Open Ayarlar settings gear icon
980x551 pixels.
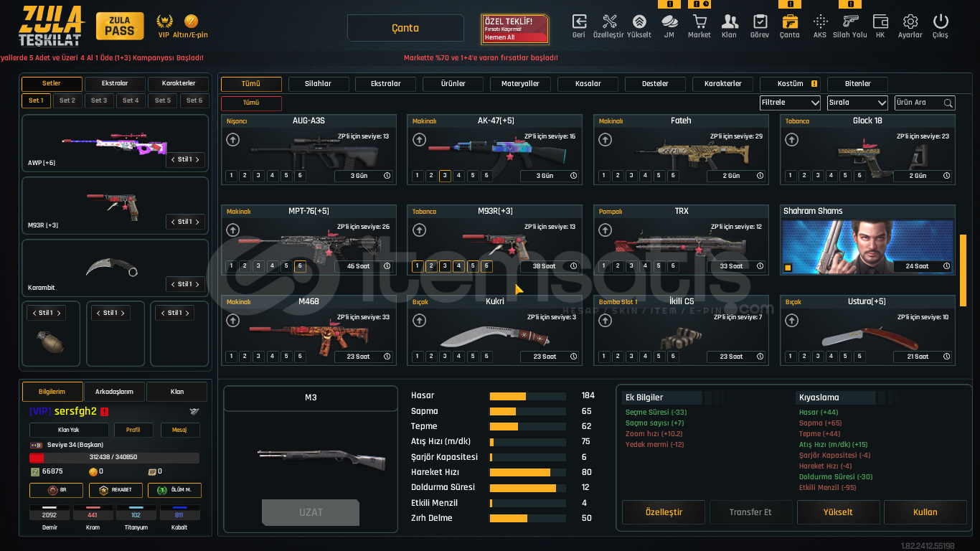tap(910, 22)
